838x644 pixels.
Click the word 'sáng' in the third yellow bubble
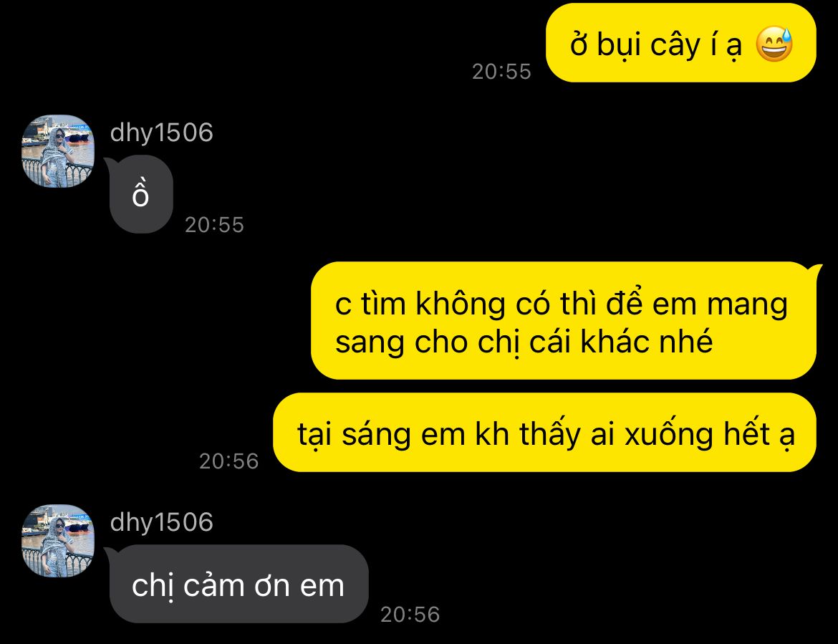[376, 435]
